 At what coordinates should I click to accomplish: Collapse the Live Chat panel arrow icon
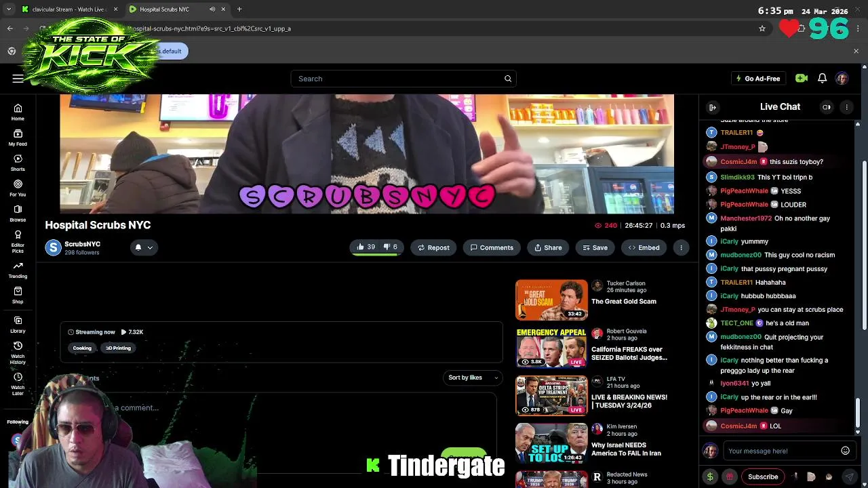[x=712, y=107]
